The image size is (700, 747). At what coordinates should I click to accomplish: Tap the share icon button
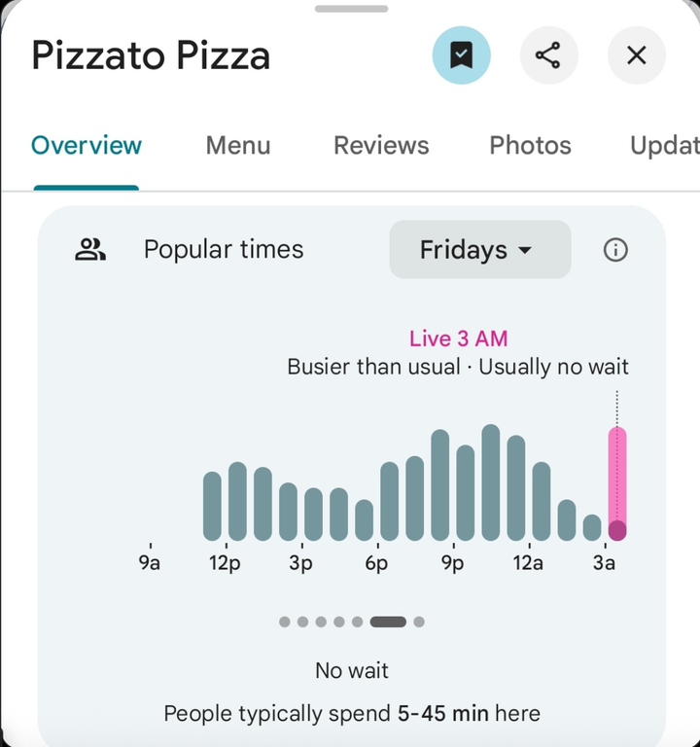tap(548, 55)
